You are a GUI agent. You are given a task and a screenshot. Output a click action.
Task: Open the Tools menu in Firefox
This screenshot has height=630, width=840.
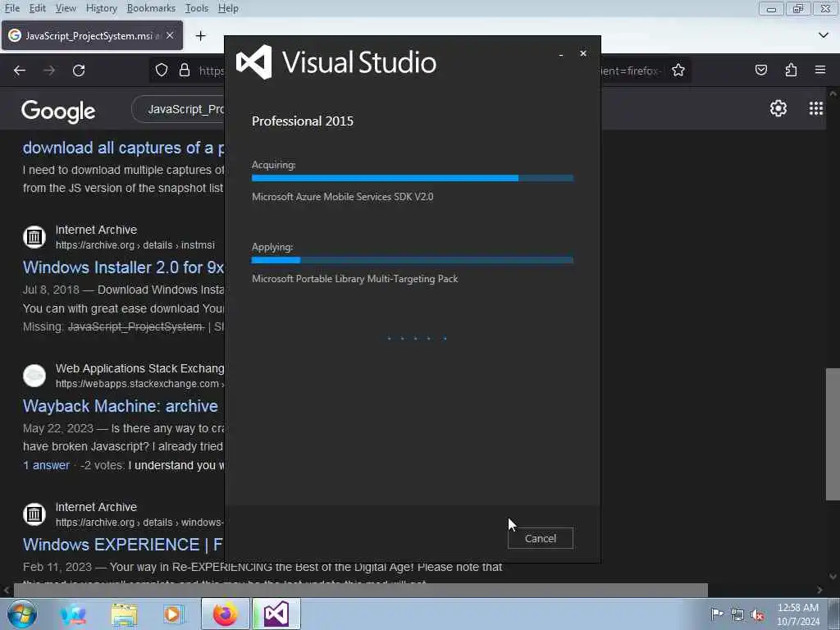(x=197, y=8)
